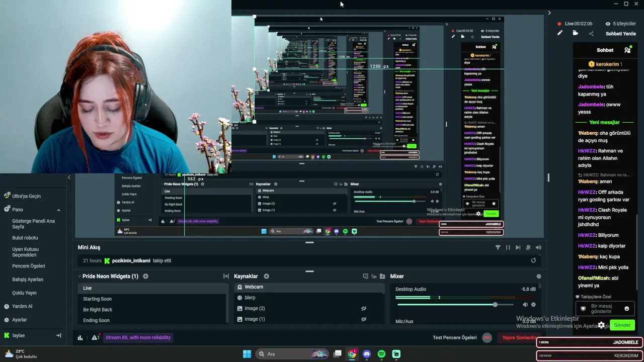Screen dimensions: 644x362
Task: Add a new source next to Kaynaklar
Action: pyautogui.click(x=266, y=276)
